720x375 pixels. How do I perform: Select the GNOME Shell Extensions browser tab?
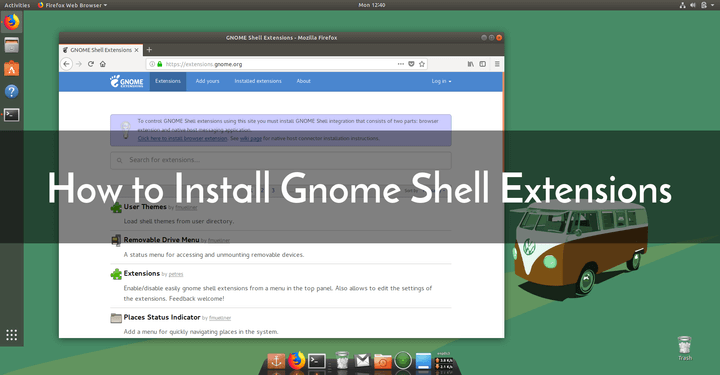point(101,50)
